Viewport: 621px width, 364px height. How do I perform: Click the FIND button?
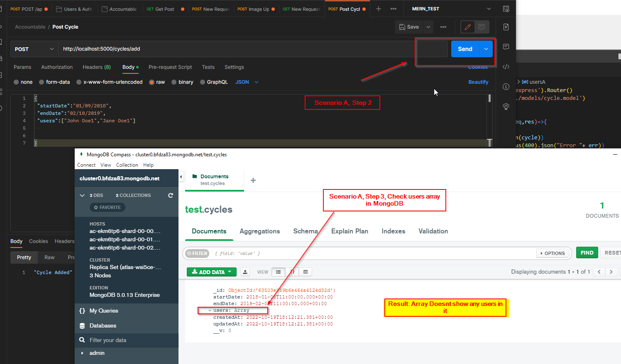(x=587, y=253)
